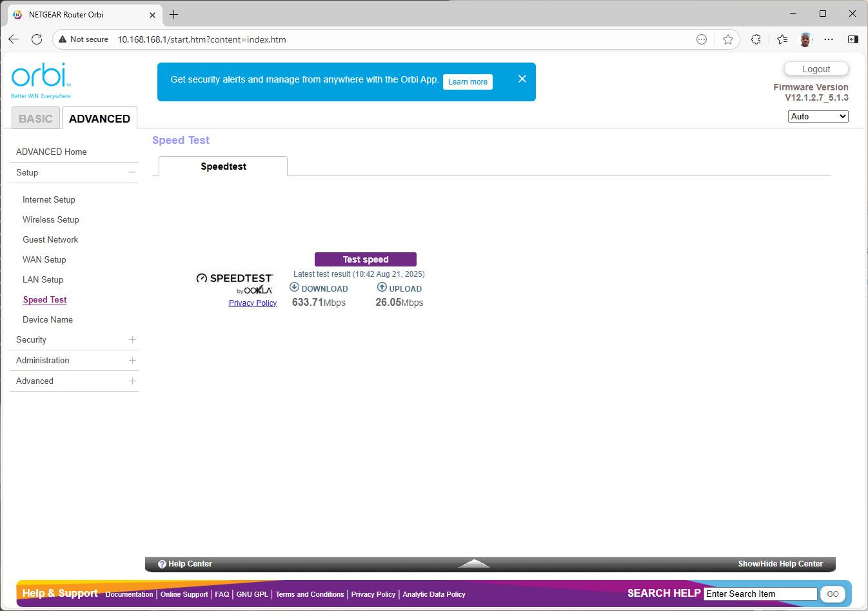Open Internet Setup page
This screenshot has width=868, height=611.
point(49,199)
